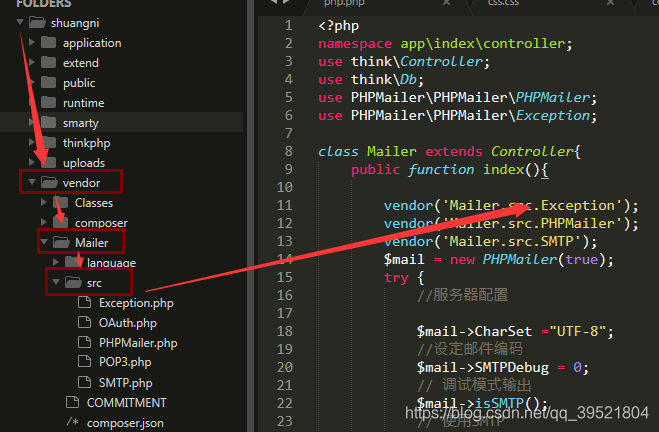Click 'true' argument on line 14

click(581, 260)
